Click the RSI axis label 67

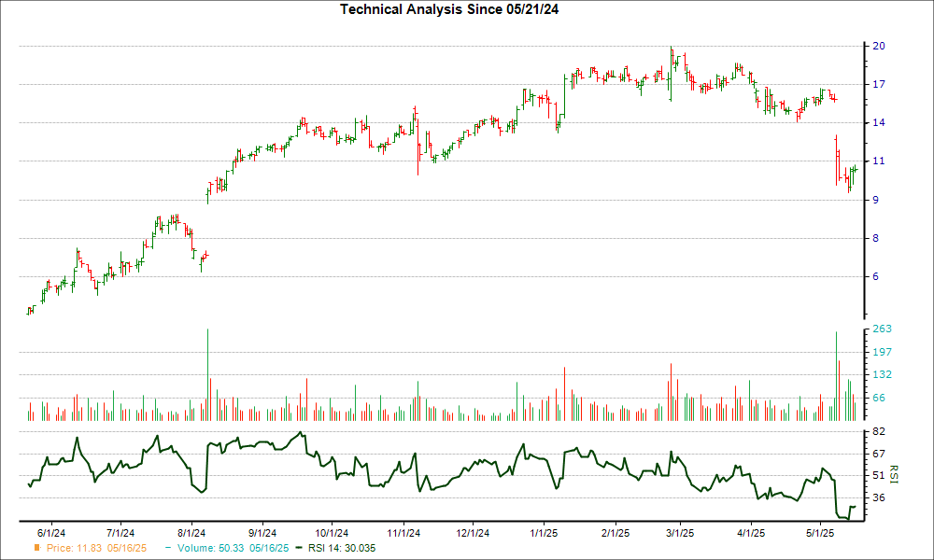[x=879, y=454]
